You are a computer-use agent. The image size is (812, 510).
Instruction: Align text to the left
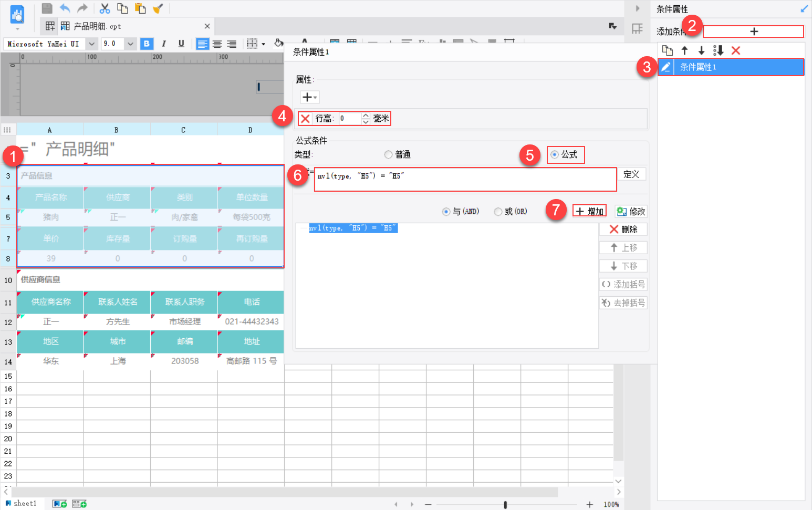pyautogui.click(x=202, y=44)
